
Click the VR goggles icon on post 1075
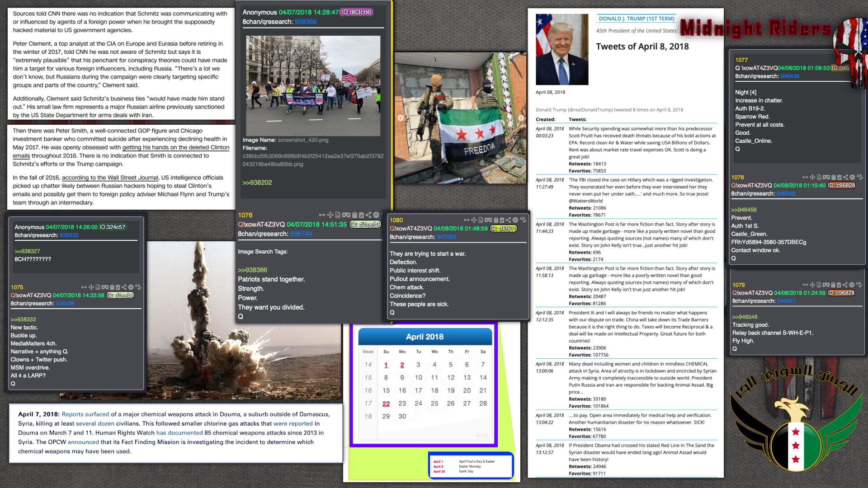105,287
